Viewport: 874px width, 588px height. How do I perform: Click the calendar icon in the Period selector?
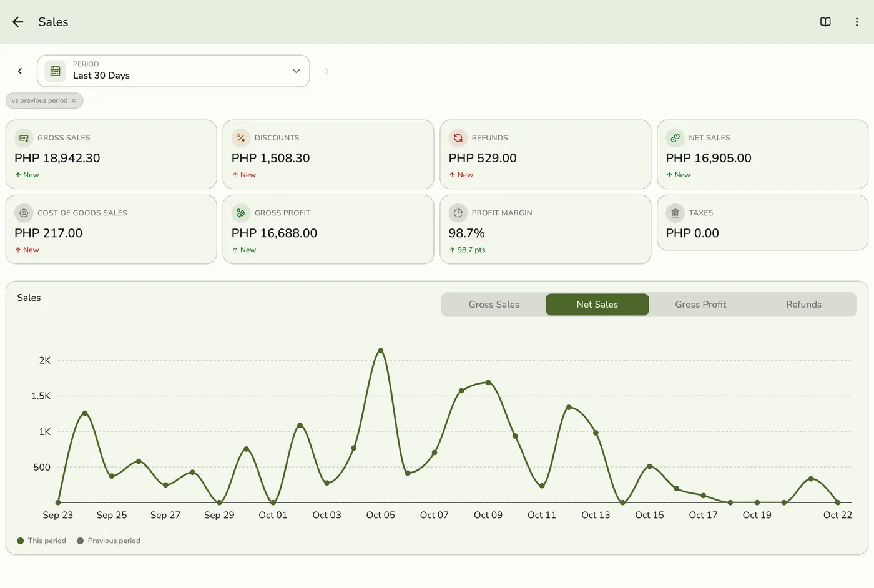[56, 71]
